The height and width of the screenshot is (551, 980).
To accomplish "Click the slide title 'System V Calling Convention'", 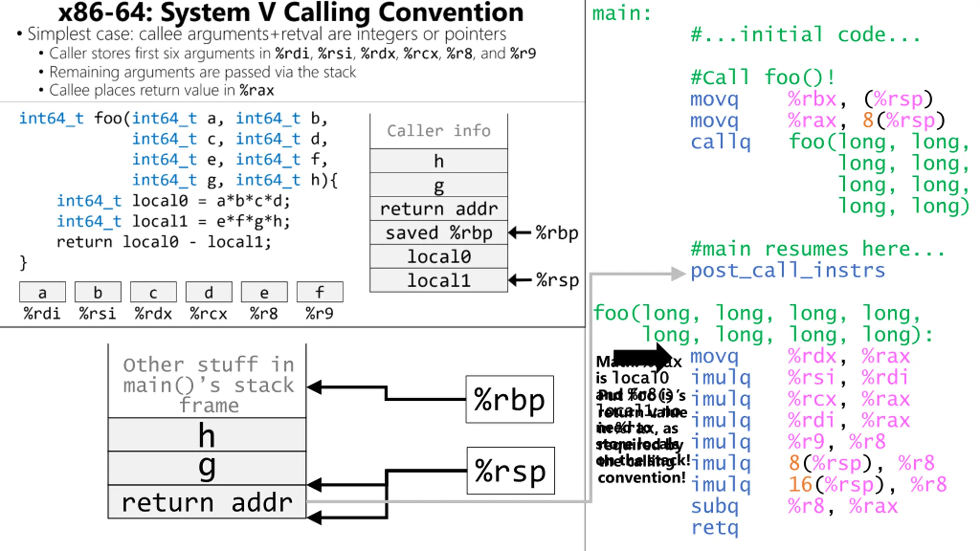I will point(291,13).
